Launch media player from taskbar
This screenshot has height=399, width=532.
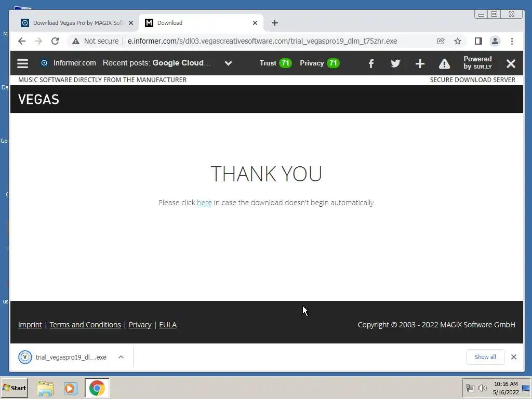click(x=71, y=388)
